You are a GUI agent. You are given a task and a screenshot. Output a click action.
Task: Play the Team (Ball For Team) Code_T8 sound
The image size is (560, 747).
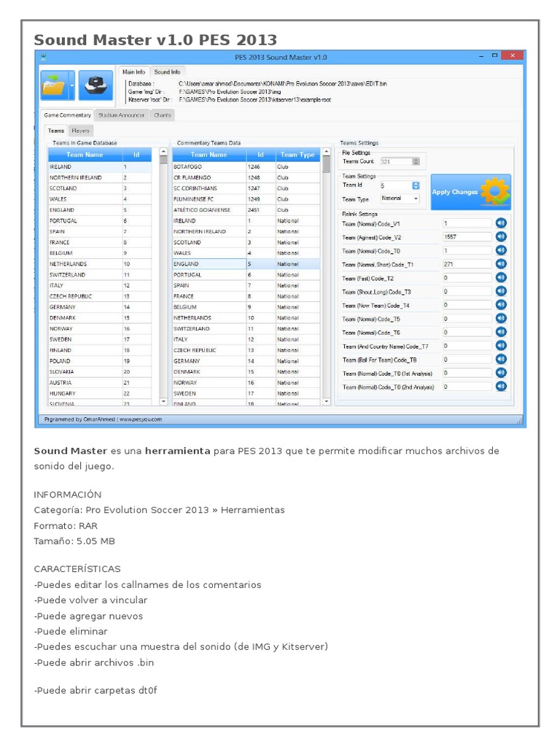tap(501, 360)
